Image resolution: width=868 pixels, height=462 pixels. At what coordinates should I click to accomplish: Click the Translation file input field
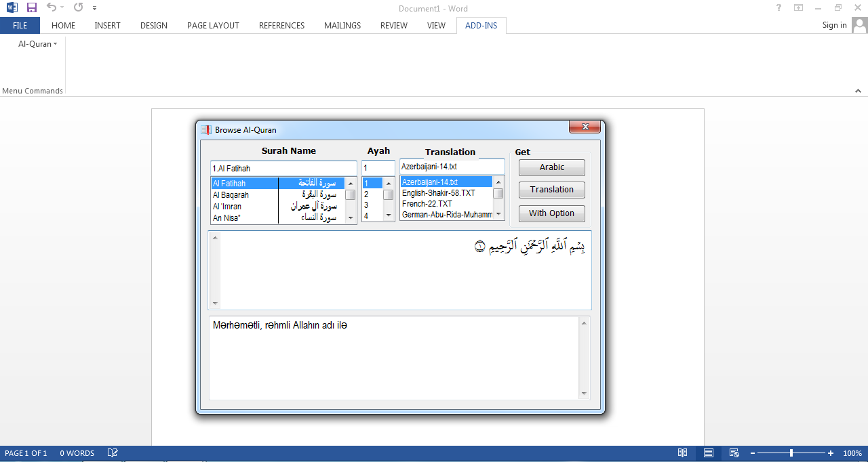point(452,166)
